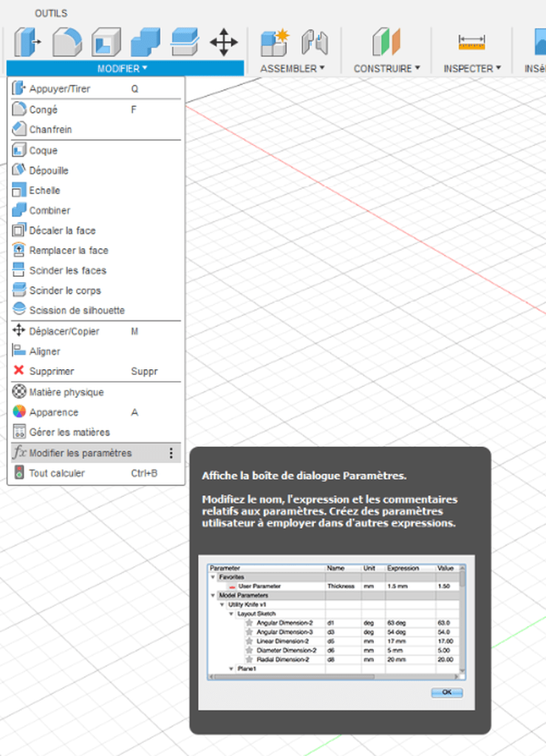Choose Combiner from the menu
The height and width of the screenshot is (756, 546).
(96, 210)
